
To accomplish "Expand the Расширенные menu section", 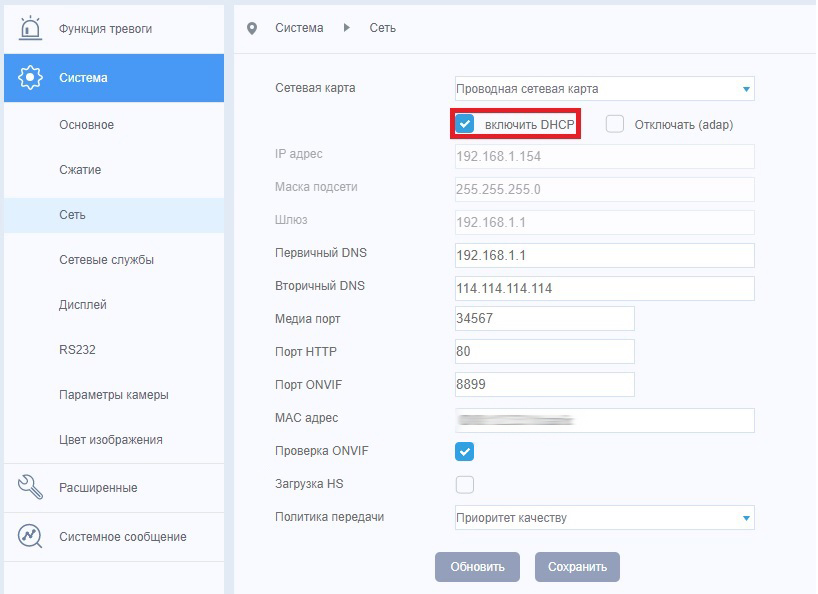I will (x=98, y=488).
